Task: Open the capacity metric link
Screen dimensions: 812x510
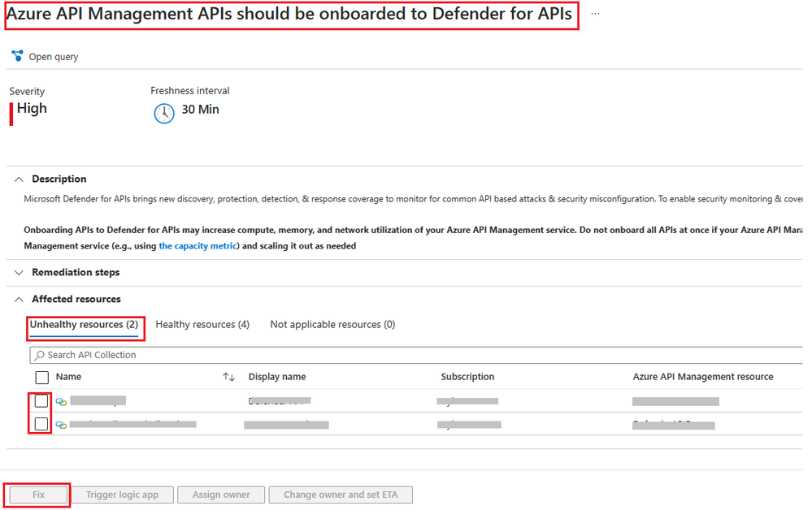Action: point(198,246)
